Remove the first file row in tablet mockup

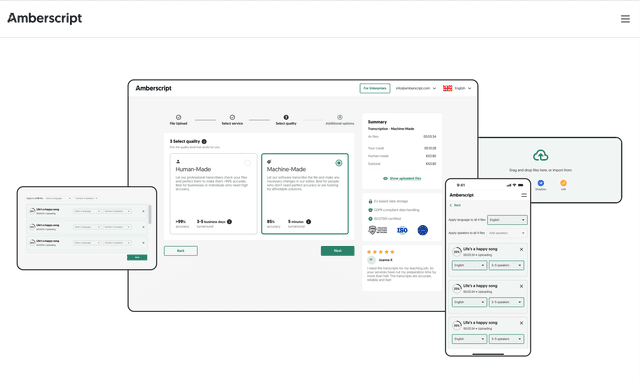143,211
